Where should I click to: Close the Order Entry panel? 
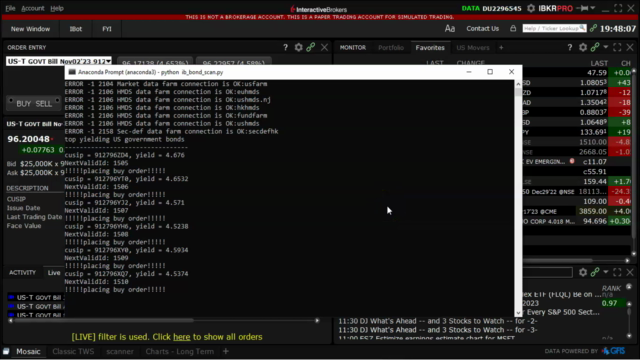tap(324, 47)
